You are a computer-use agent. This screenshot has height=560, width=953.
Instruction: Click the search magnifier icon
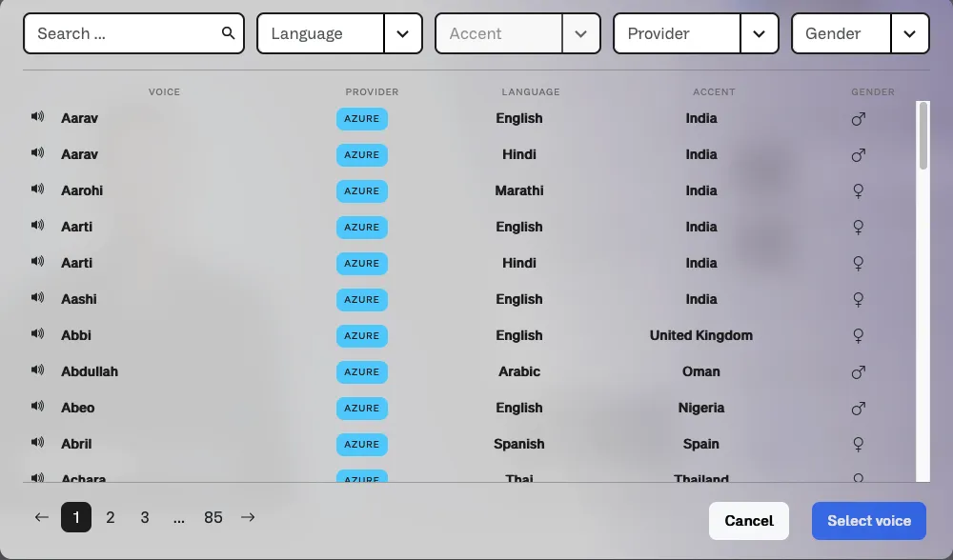[228, 32]
